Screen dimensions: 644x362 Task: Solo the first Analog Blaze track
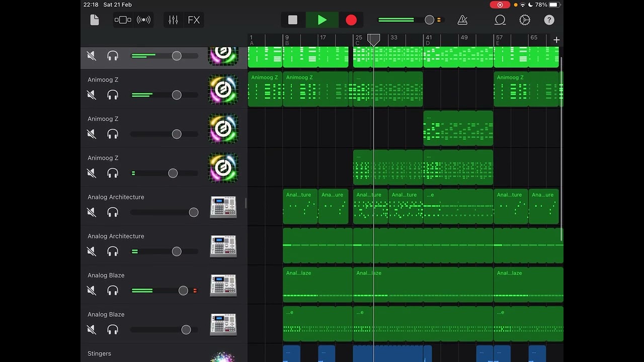point(113,291)
